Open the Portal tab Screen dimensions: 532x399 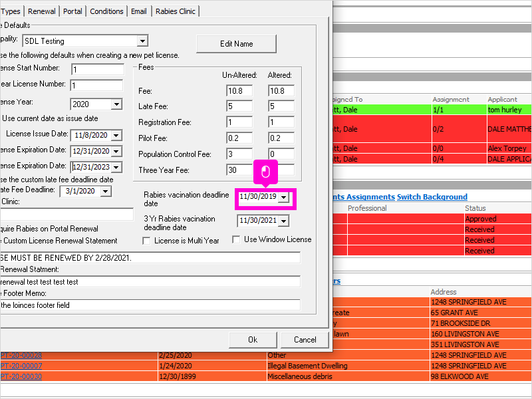72,11
